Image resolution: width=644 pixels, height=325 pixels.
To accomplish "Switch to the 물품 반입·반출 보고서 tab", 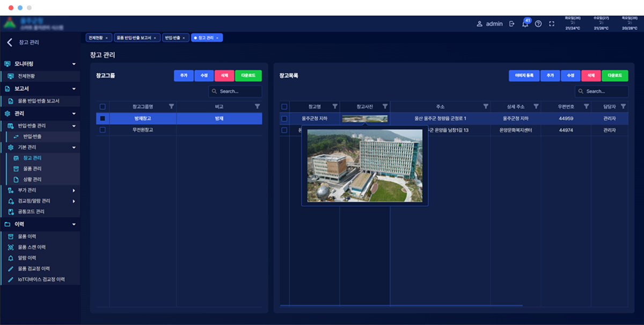I will click(x=137, y=38).
